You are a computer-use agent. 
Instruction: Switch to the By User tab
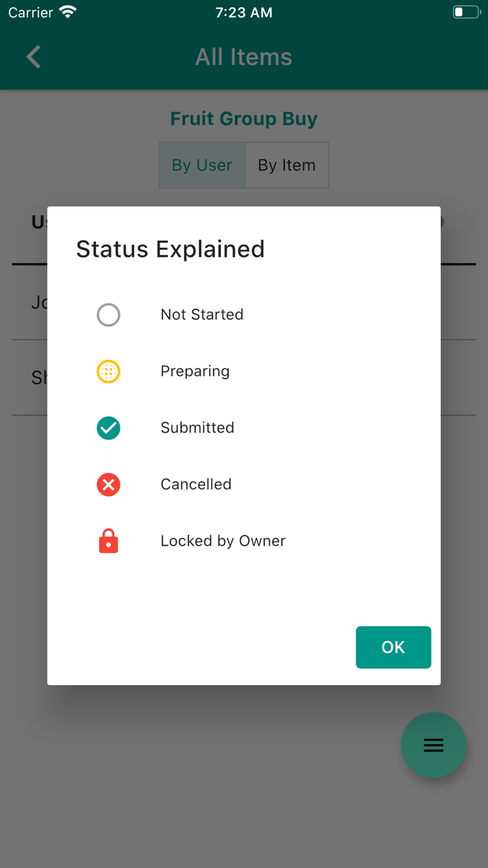[202, 165]
